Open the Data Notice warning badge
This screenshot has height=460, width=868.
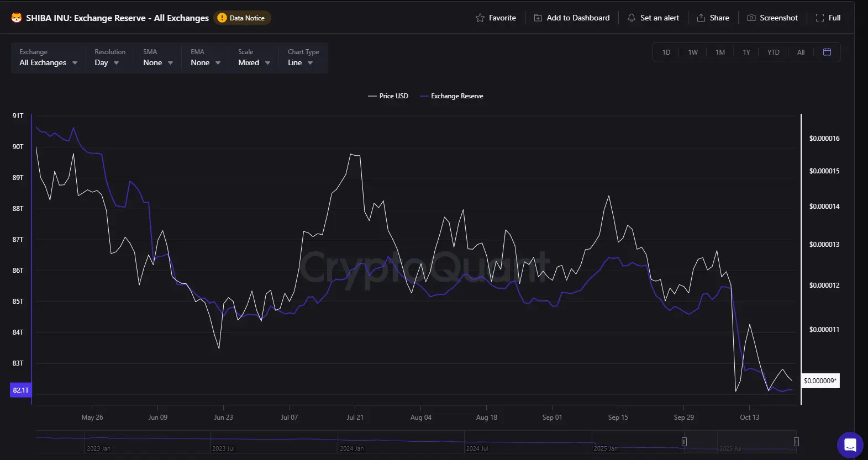(x=242, y=18)
